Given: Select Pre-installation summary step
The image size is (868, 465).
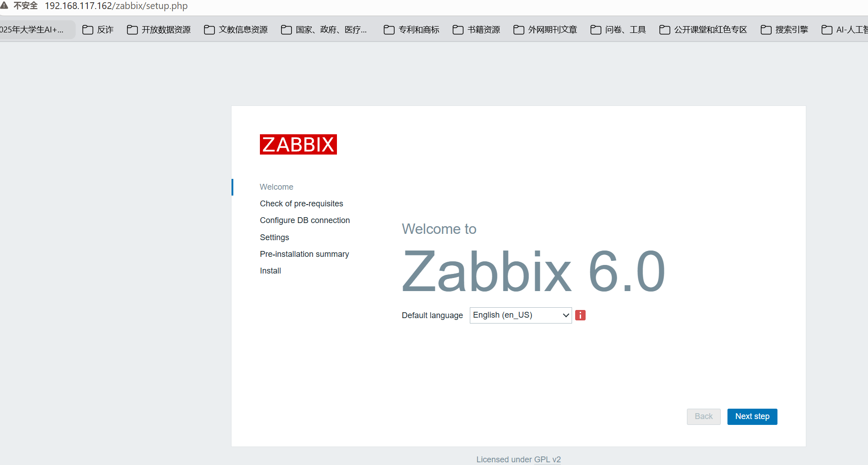Looking at the screenshot, I should (304, 254).
